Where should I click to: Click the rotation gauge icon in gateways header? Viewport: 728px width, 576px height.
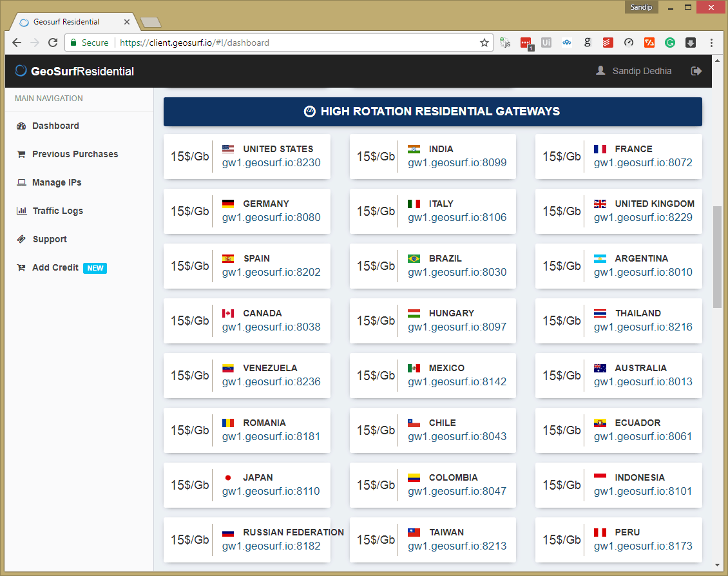(310, 111)
